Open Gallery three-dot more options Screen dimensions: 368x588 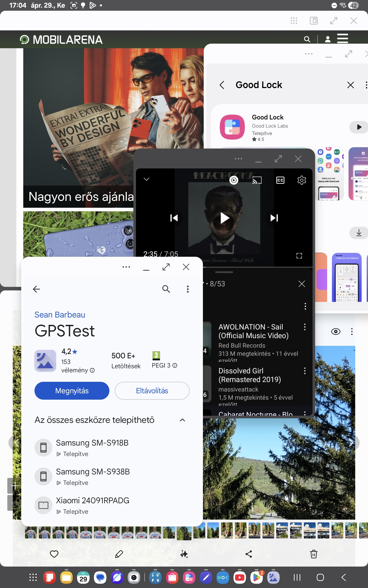pyautogui.click(x=352, y=332)
